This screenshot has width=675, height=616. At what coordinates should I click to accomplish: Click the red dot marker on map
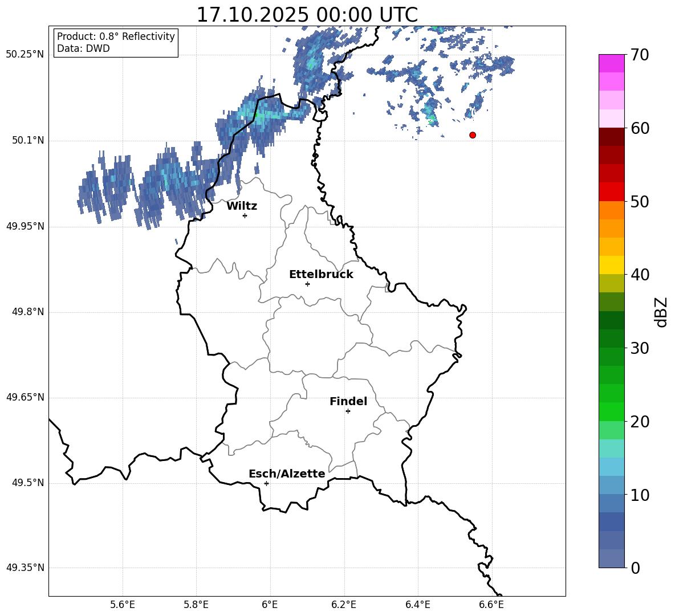[x=473, y=135]
